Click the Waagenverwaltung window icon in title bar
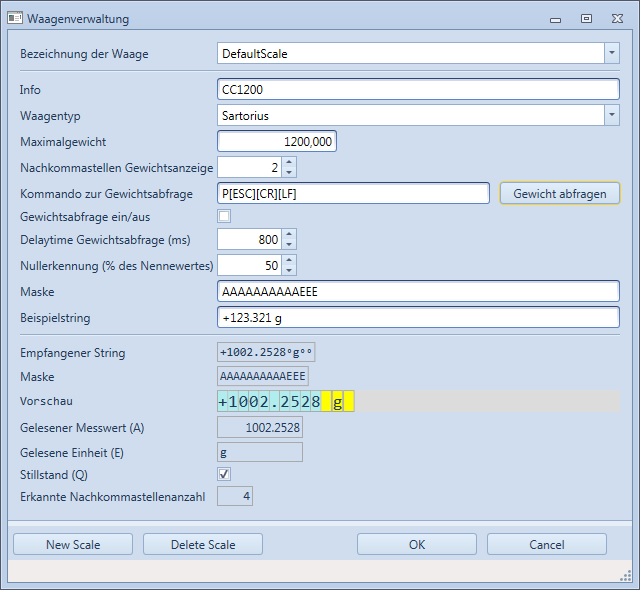The width and height of the screenshot is (642, 592). [x=15, y=18]
